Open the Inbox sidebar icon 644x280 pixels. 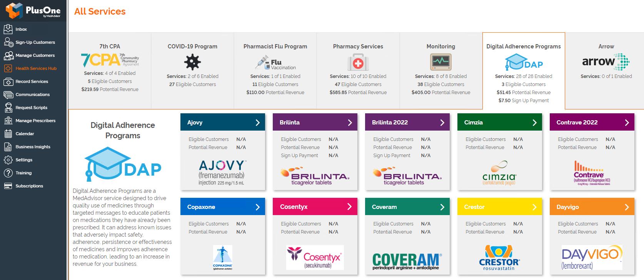click(x=8, y=29)
